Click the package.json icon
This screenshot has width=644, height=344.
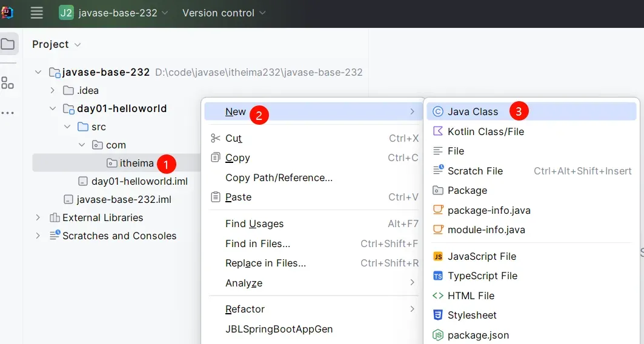(438, 335)
